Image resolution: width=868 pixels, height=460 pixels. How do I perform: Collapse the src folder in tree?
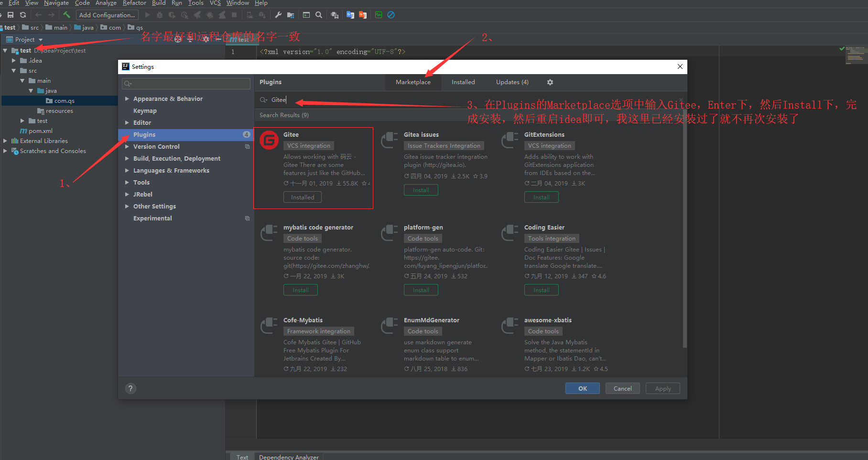pos(14,70)
